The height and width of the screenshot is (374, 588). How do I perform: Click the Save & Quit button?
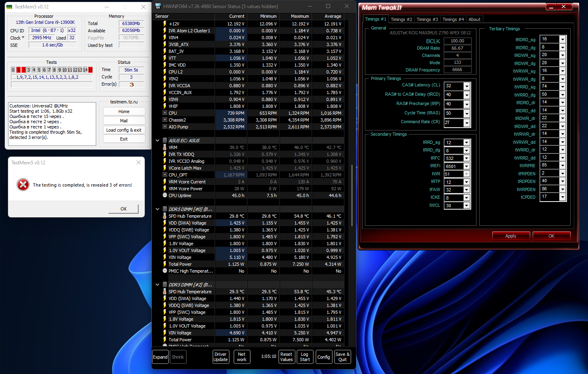tap(343, 357)
